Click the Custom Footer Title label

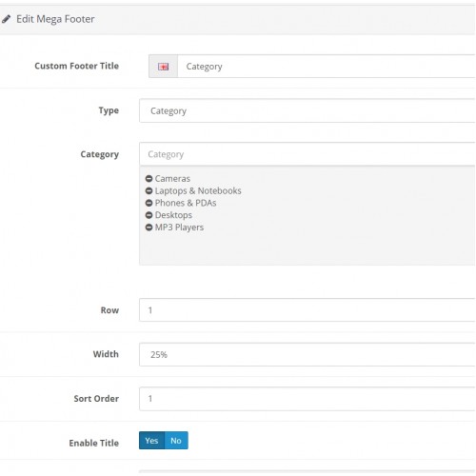tap(77, 66)
